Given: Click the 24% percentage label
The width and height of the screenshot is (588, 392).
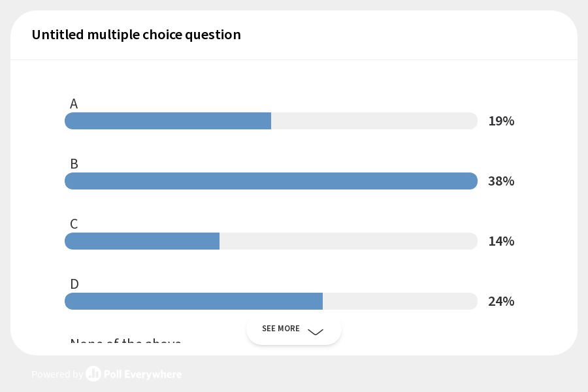Looking at the screenshot, I should coord(501,301).
